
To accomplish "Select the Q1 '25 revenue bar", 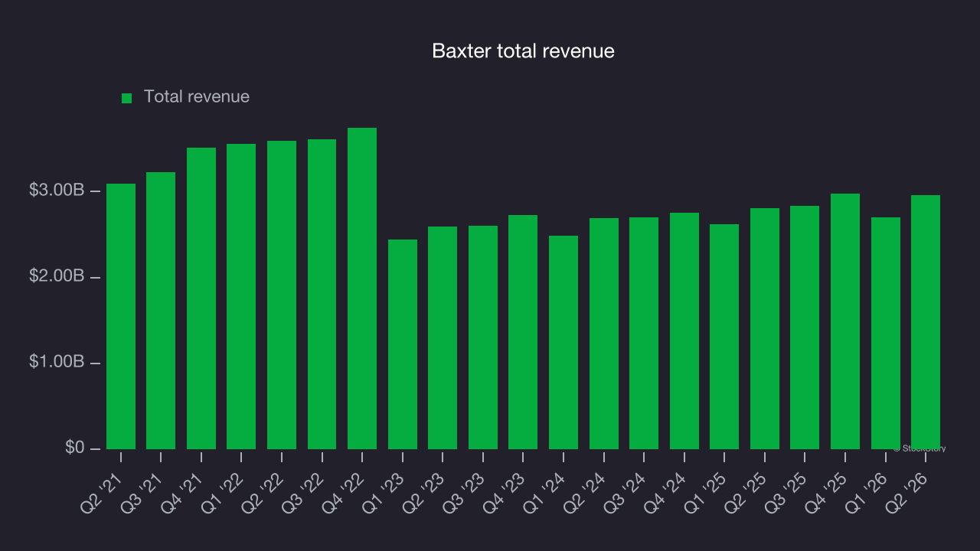I will click(x=724, y=337).
